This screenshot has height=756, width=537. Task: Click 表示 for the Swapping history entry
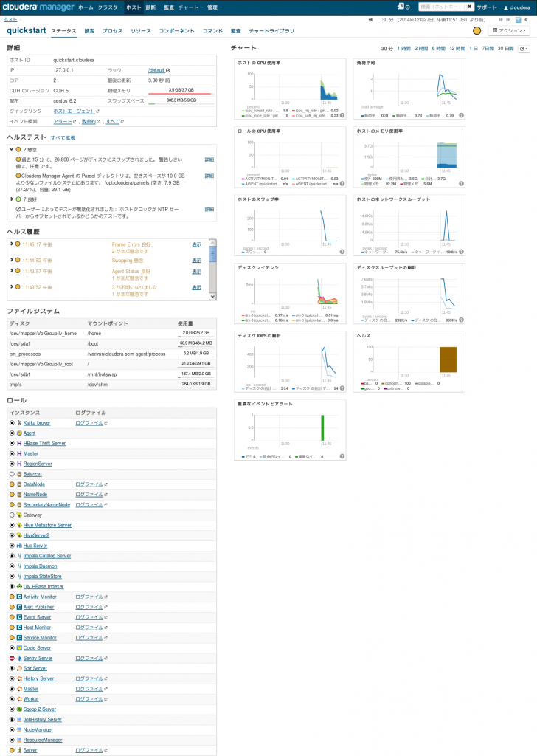pyautogui.click(x=196, y=261)
